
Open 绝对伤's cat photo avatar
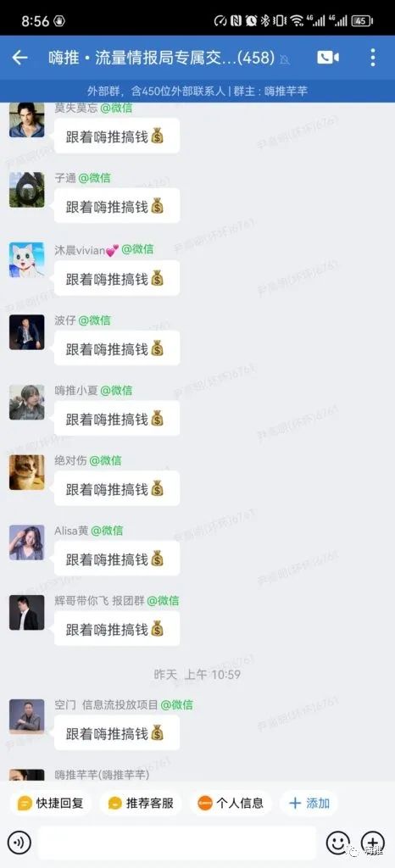click(x=26, y=472)
